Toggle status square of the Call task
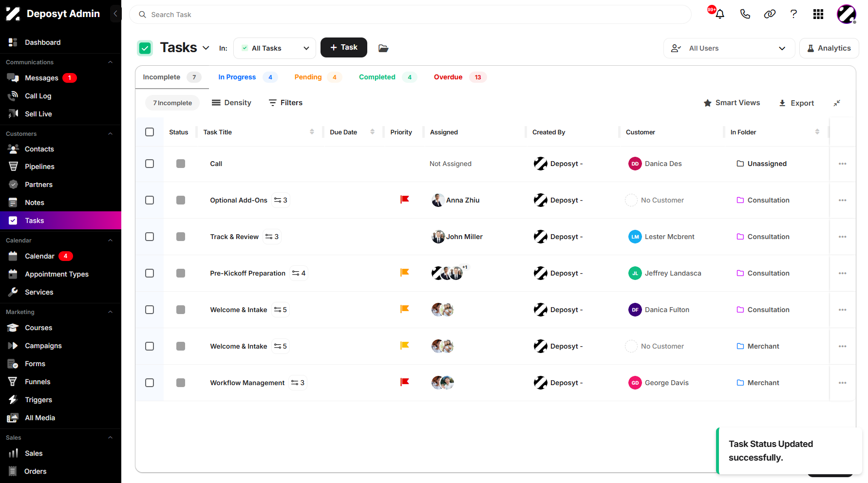 [181, 164]
